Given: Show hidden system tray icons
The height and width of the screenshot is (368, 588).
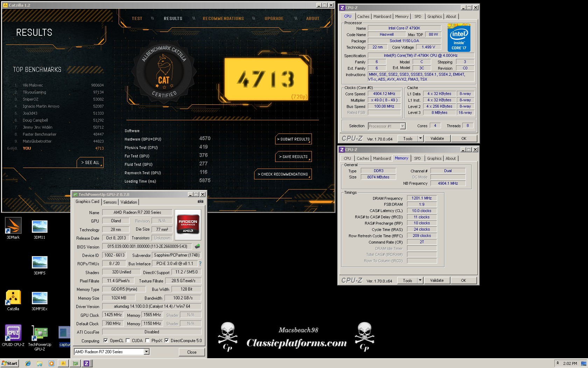Looking at the screenshot, I should 558,363.
